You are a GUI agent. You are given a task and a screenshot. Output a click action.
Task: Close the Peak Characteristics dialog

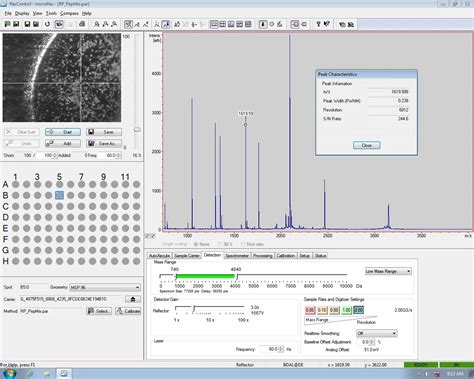coord(366,145)
